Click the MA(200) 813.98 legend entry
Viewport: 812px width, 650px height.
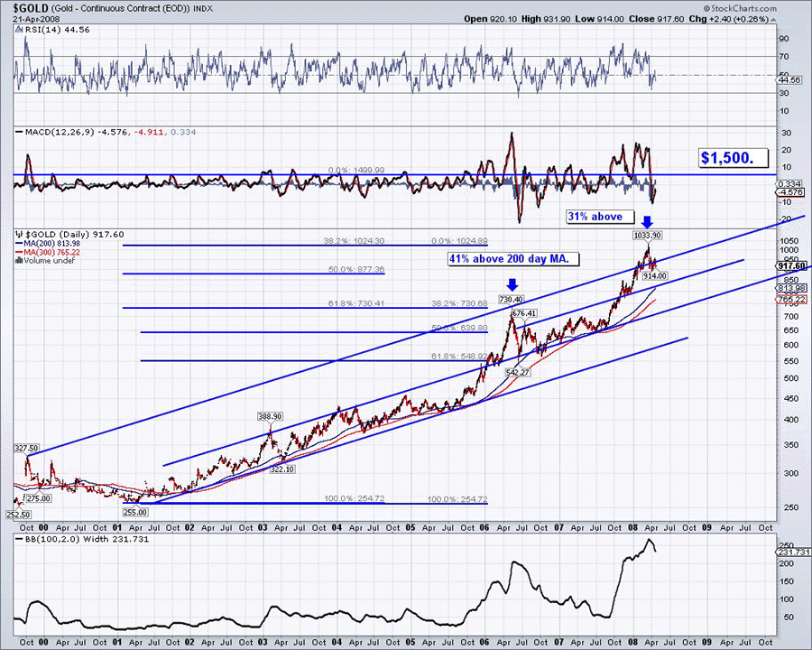pyautogui.click(x=45, y=243)
